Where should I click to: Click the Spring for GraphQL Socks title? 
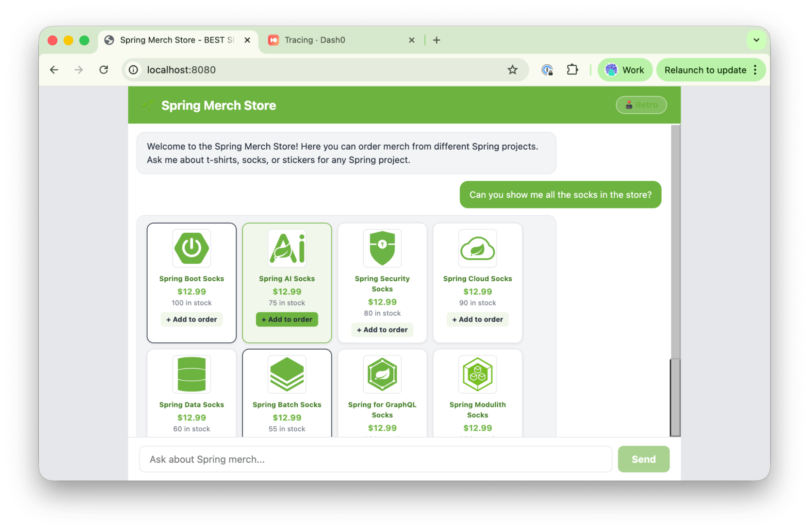click(382, 410)
